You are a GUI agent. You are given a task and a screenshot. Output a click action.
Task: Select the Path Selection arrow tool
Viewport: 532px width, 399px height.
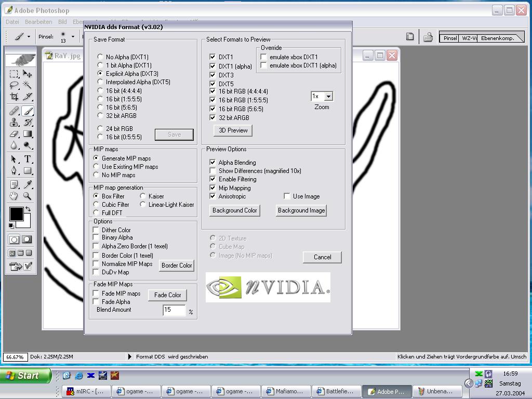coord(14,159)
